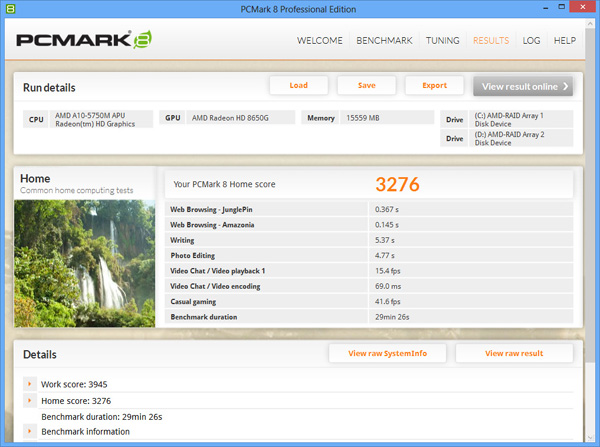The width and height of the screenshot is (600, 447).
Task: Click the waterfall Home test thumbnail
Action: point(85,263)
